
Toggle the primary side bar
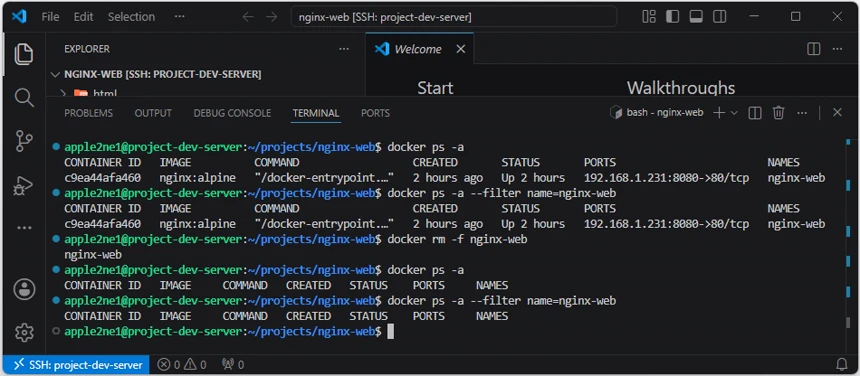tap(672, 17)
